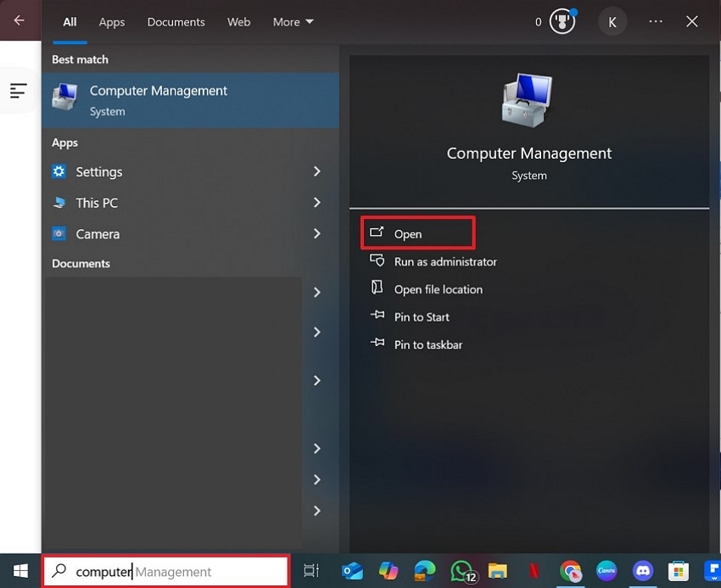Viewport: 721px width, 588px height.
Task: Launch Netflix from the taskbar
Action: (x=534, y=571)
